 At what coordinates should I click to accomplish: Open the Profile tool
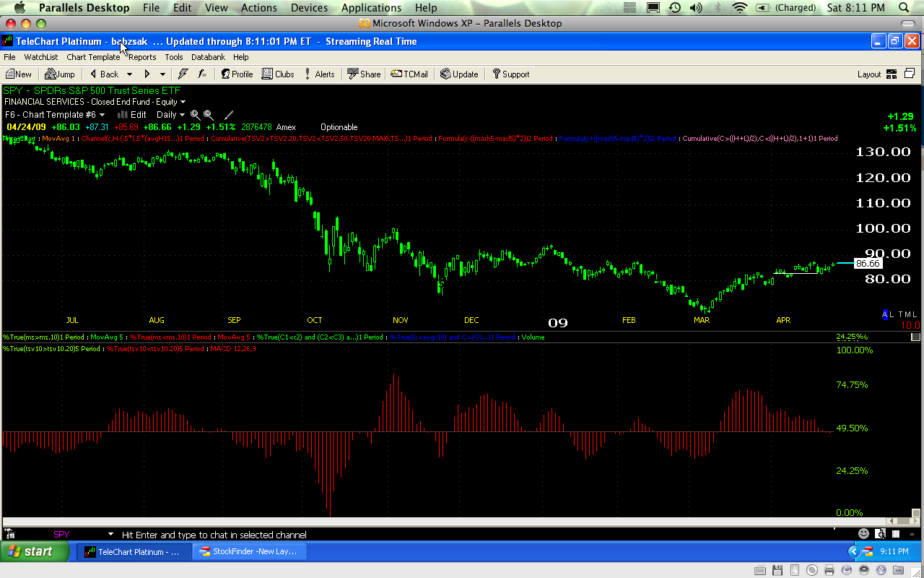[237, 74]
